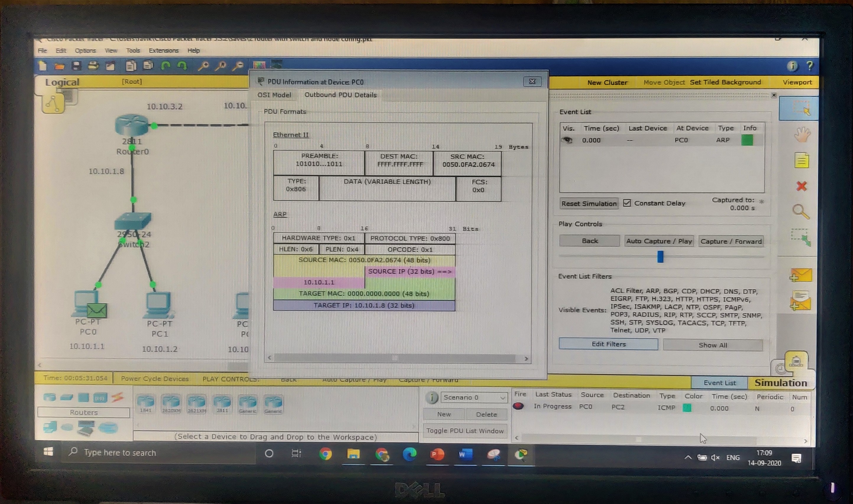Open the envelope PDU on PC0

click(97, 310)
